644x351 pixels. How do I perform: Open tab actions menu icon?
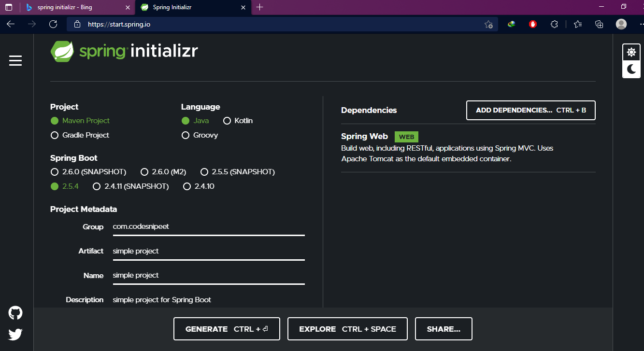9,7
